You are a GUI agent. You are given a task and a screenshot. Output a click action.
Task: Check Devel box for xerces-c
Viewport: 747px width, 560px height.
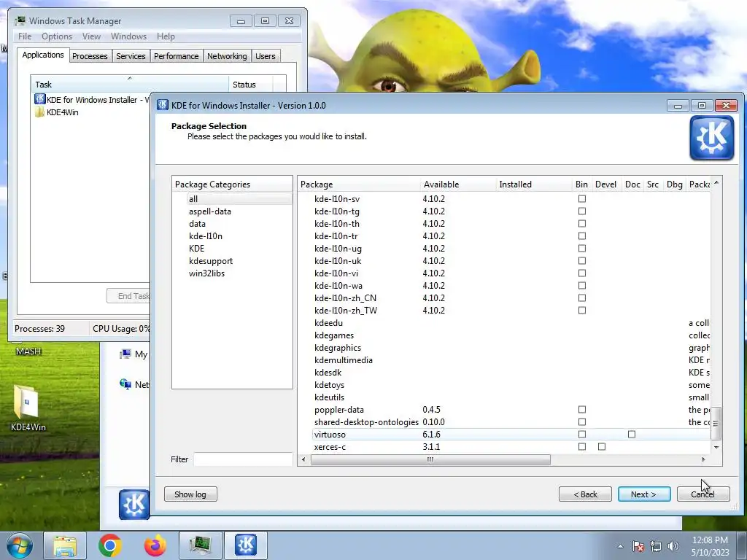pyautogui.click(x=602, y=447)
